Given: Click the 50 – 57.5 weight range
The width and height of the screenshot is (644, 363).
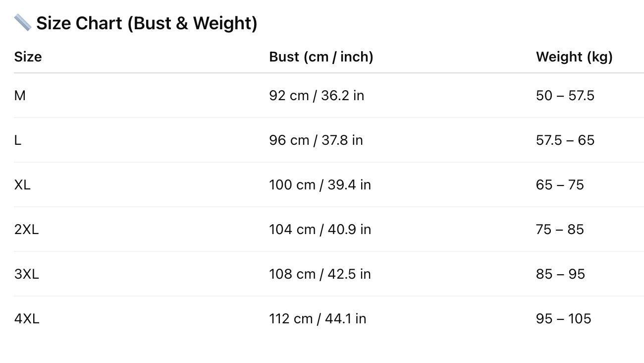Looking at the screenshot, I should click(565, 95).
